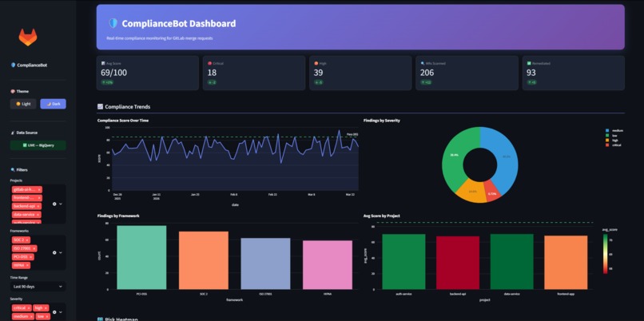Click the High count 39
The width and height of the screenshot is (644, 321).
coord(318,73)
